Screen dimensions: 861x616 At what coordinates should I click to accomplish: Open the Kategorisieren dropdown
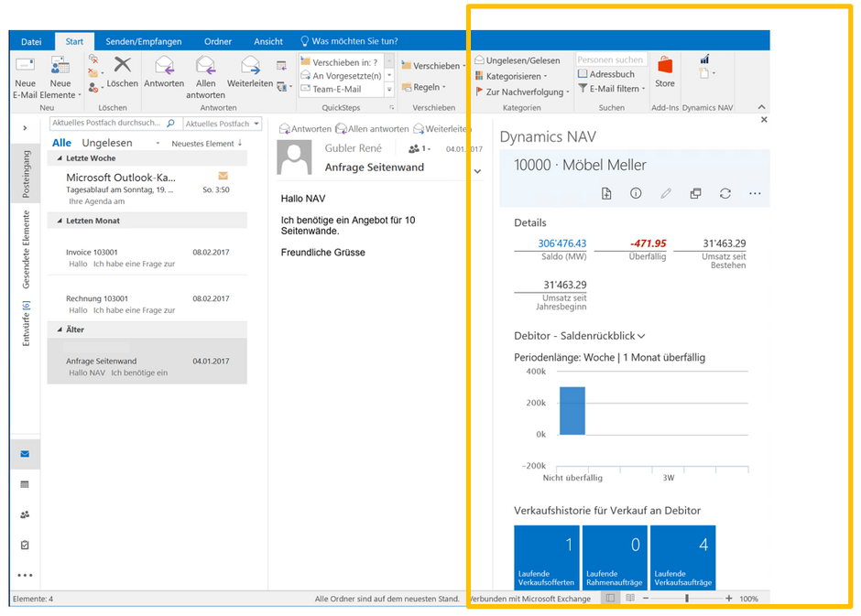[x=512, y=76]
